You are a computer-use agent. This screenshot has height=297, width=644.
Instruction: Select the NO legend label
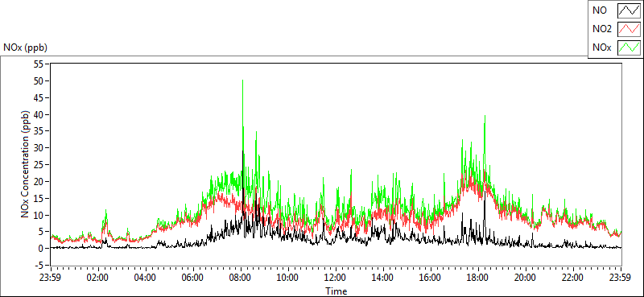[x=600, y=10]
